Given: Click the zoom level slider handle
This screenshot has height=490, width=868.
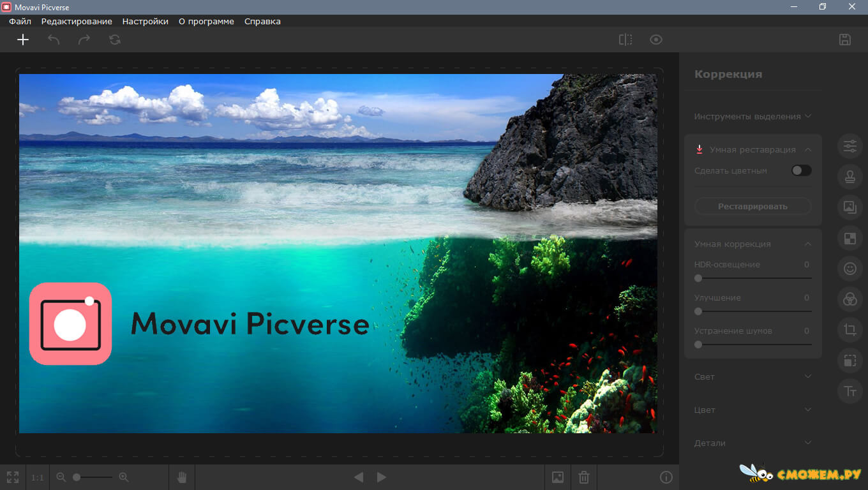Looking at the screenshot, I should pos(77,477).
